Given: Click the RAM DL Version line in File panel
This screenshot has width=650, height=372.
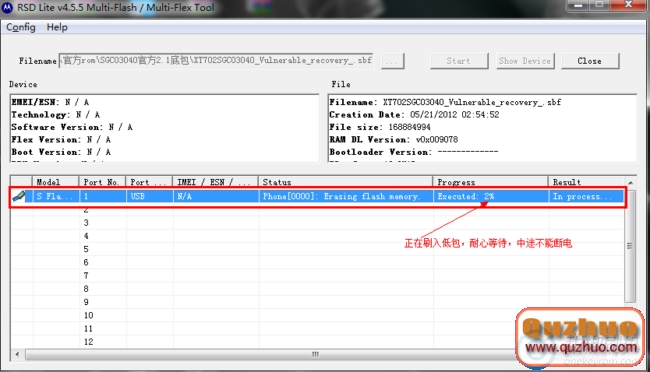Looking at the screenshot, I should pos(393,139).
